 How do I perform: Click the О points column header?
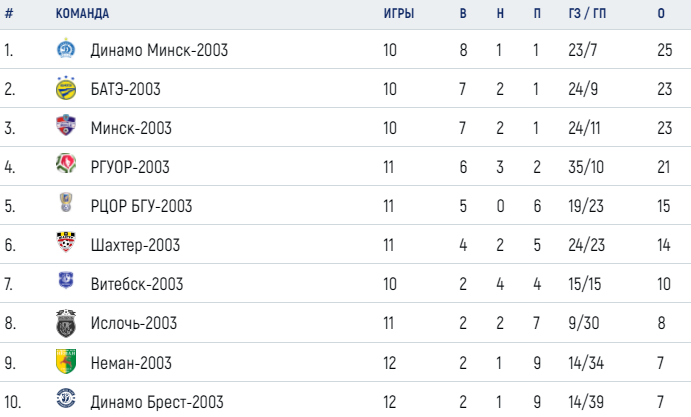tap(661, 14)
